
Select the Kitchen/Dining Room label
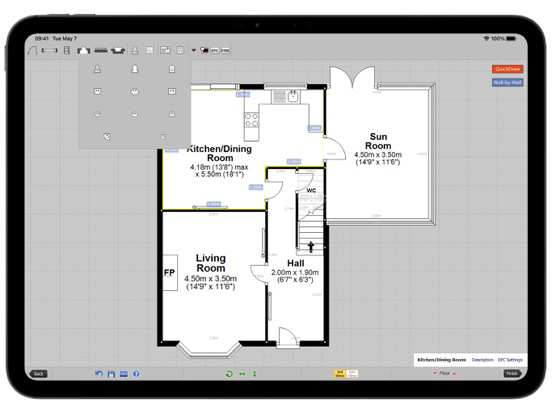[x=219, y=153]
